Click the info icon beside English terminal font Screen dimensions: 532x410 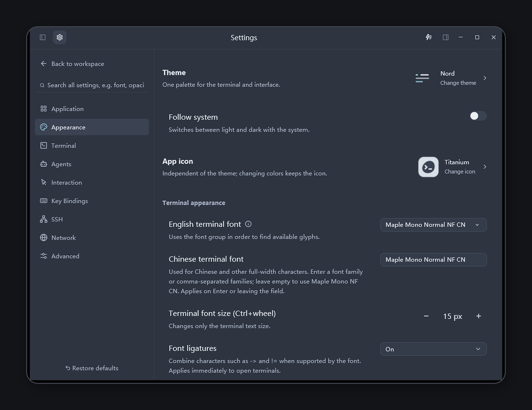(248, 224)
